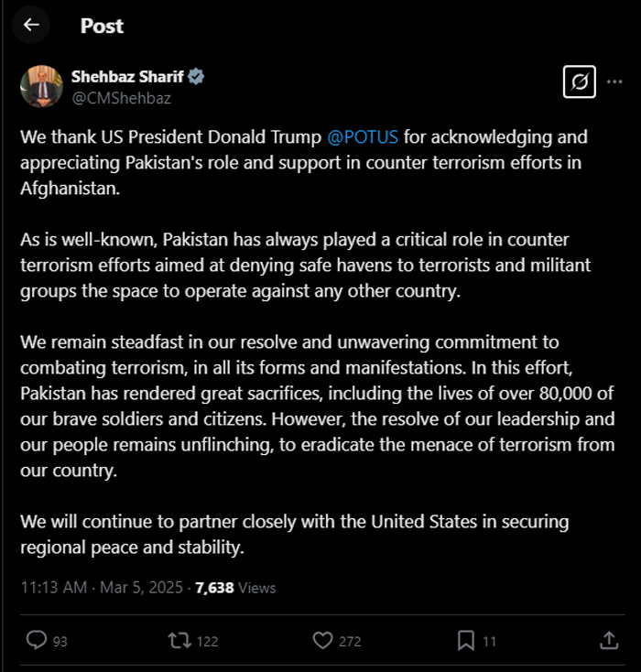This screenshot has width=641, height=672.
Task: Click the Post header title
Action: tap(102, 26)
